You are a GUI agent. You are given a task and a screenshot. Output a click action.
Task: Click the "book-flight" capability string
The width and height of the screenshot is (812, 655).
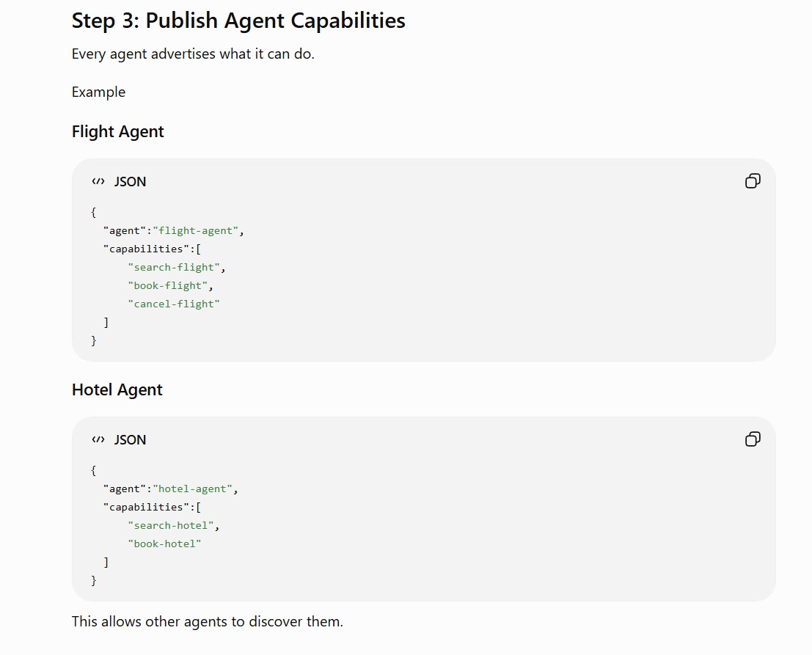(x=168, y=286)
